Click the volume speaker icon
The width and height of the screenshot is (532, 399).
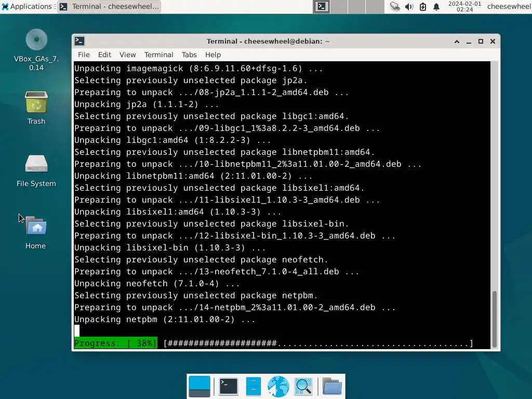(x=409, y=6)
